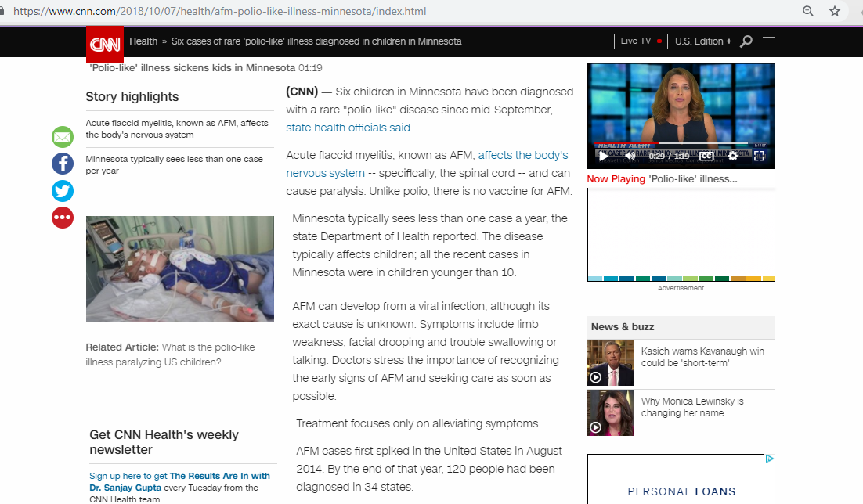Open more sharing options red icon

coord(63,218)
